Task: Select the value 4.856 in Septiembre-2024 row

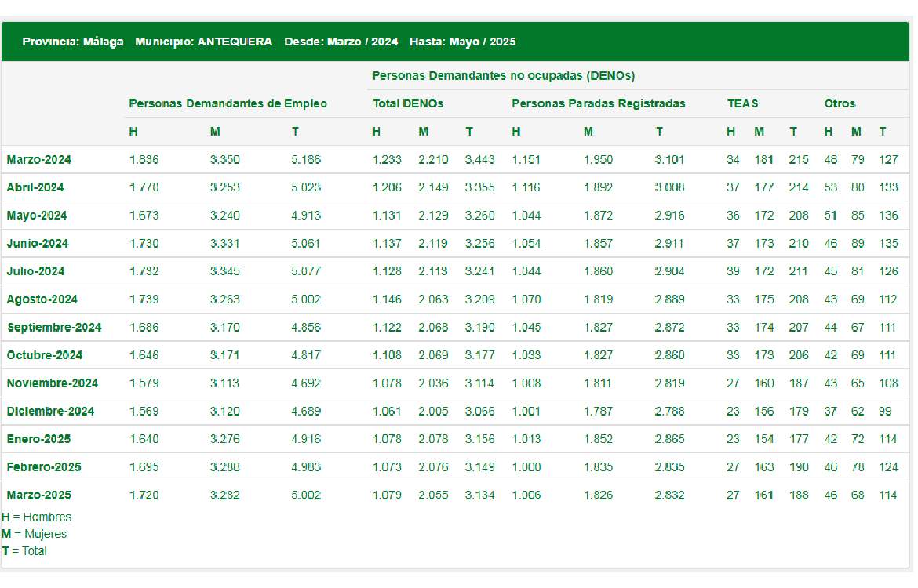Action: (306, 328)
